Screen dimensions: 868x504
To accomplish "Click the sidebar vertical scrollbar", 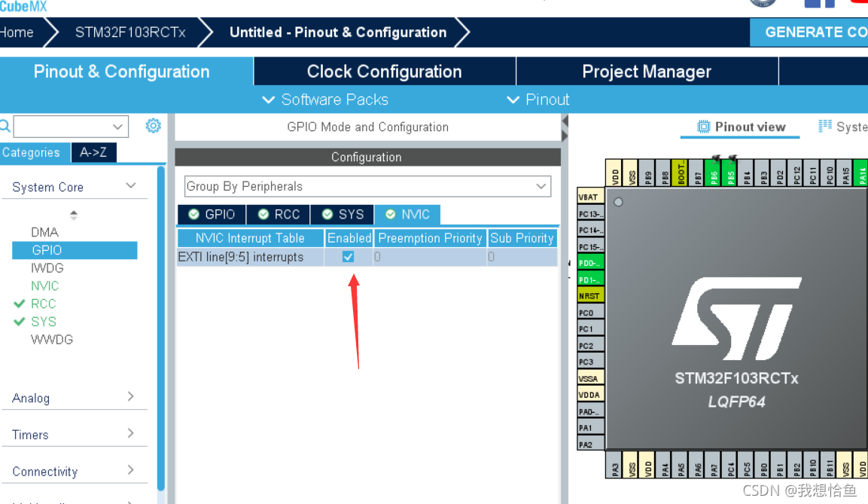I will tap(161, 328).
